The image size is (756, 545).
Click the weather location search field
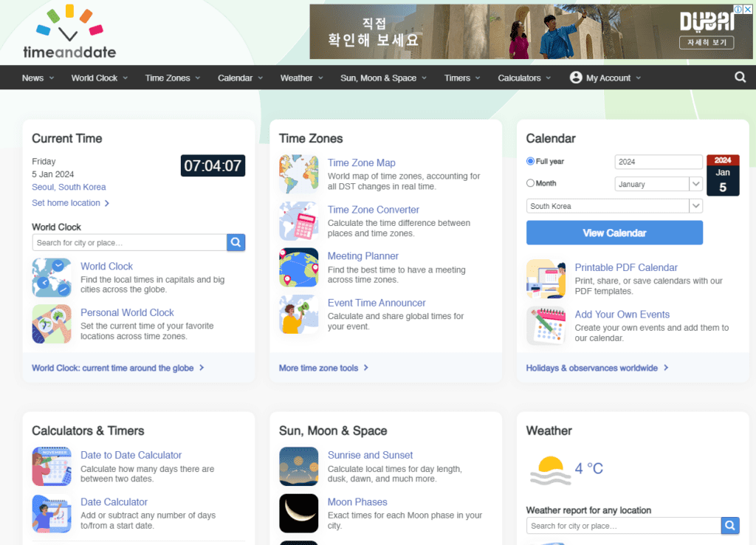click(x=623, y=526)
